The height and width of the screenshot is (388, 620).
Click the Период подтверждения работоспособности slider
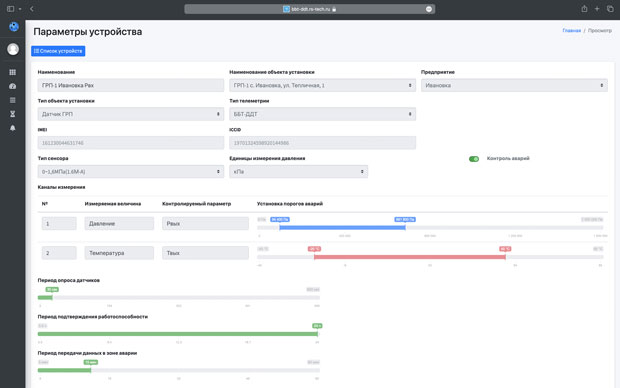pos(179,334)
